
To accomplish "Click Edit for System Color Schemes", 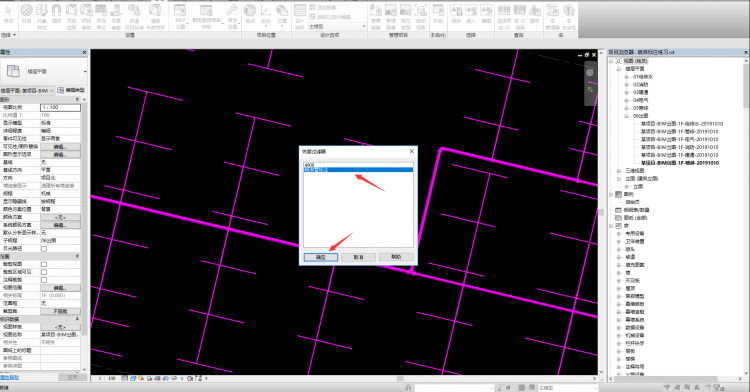I will [x=60, y=225].
